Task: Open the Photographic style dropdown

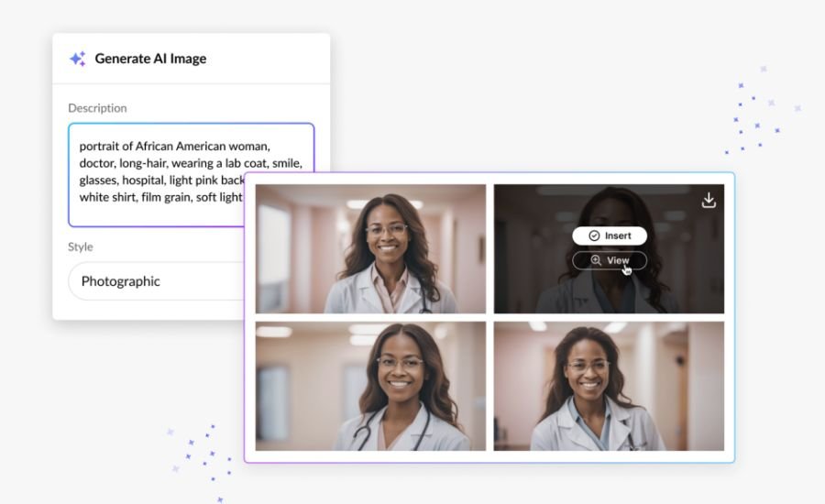Action: [x=156, y=281]
